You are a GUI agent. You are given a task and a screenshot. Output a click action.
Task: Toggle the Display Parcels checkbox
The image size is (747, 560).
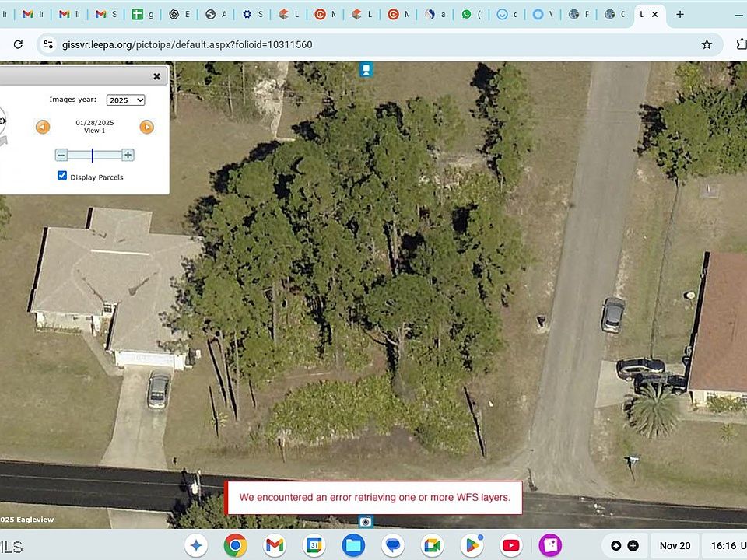click(62, 176)
